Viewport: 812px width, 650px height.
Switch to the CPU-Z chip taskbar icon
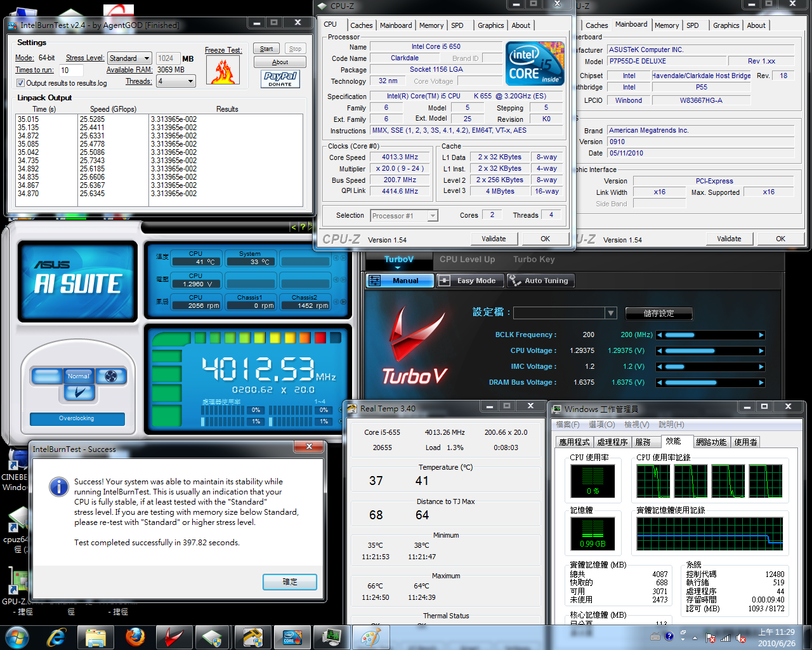click(213, 637)
